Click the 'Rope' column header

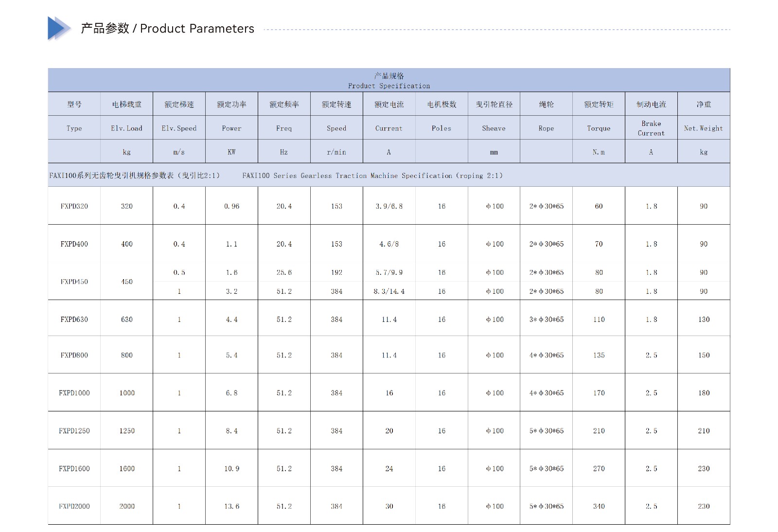(546, 128)
